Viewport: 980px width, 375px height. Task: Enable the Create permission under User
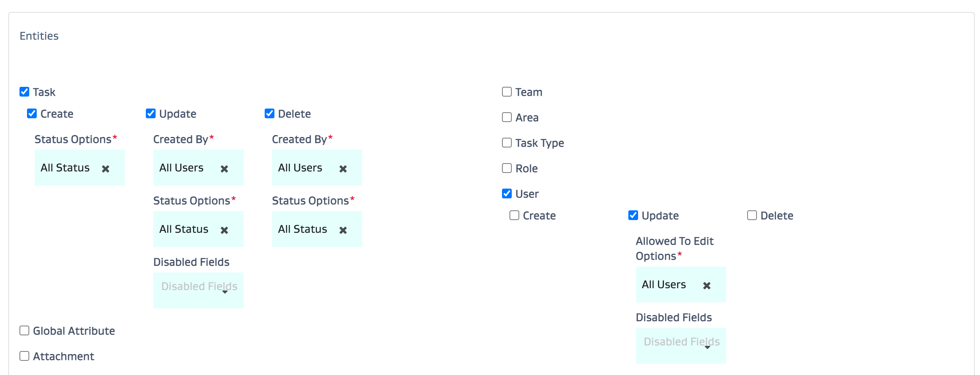[514, 216]
